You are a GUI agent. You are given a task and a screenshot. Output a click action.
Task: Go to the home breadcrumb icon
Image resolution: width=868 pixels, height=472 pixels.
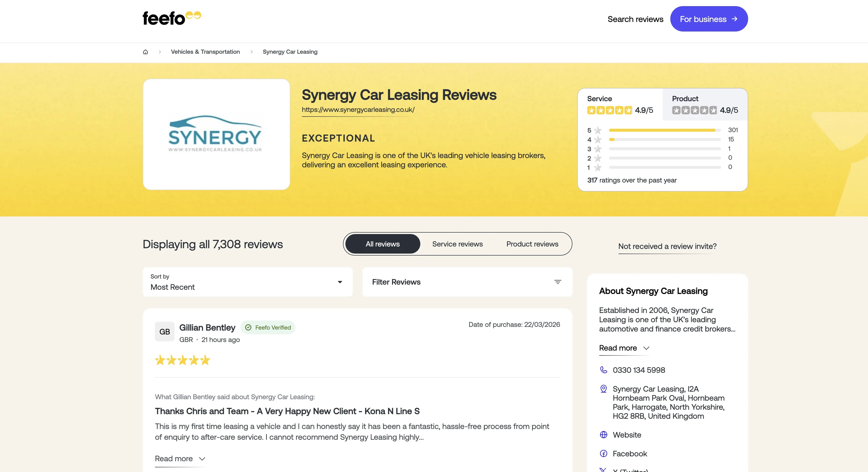click(x=145, y=52)
